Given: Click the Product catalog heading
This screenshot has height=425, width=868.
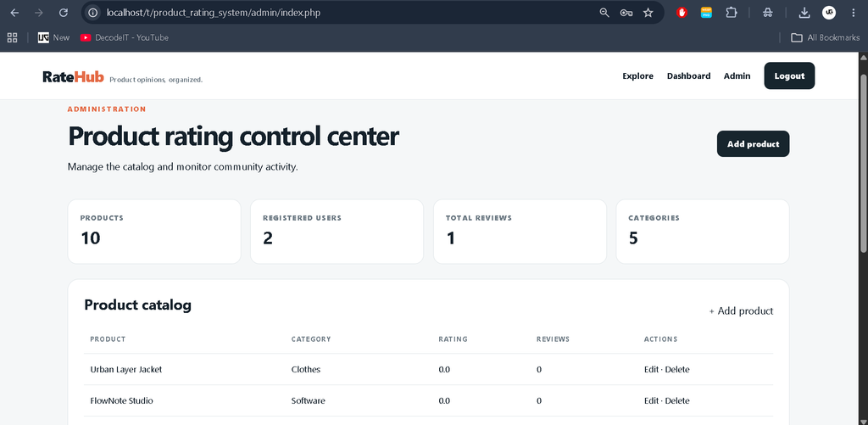Looking at the screenshot, I should [x=138, y=305].
